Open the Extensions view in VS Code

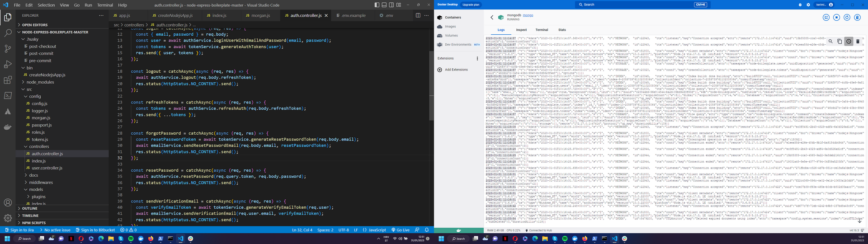8,80
